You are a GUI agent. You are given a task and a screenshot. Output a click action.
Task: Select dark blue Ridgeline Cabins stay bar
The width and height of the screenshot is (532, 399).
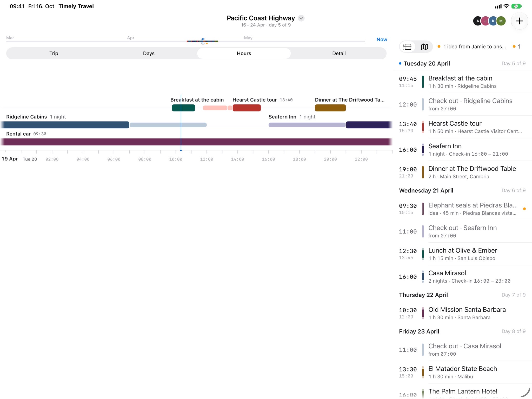click(65, 125)
